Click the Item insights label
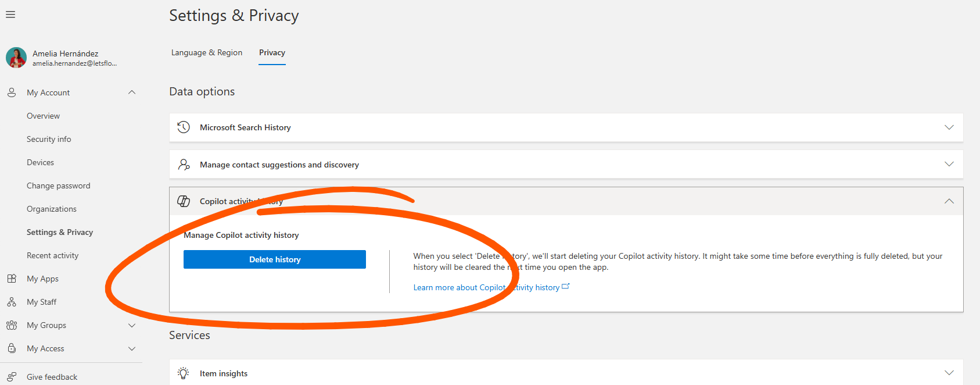The image size is (980, 385). tap(224, 373)
